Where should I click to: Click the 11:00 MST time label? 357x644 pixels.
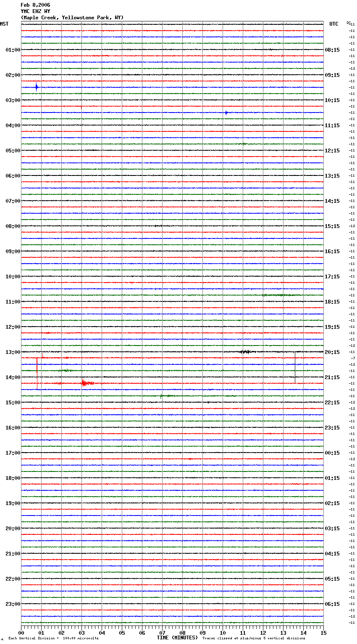click(x=13, y=302)
